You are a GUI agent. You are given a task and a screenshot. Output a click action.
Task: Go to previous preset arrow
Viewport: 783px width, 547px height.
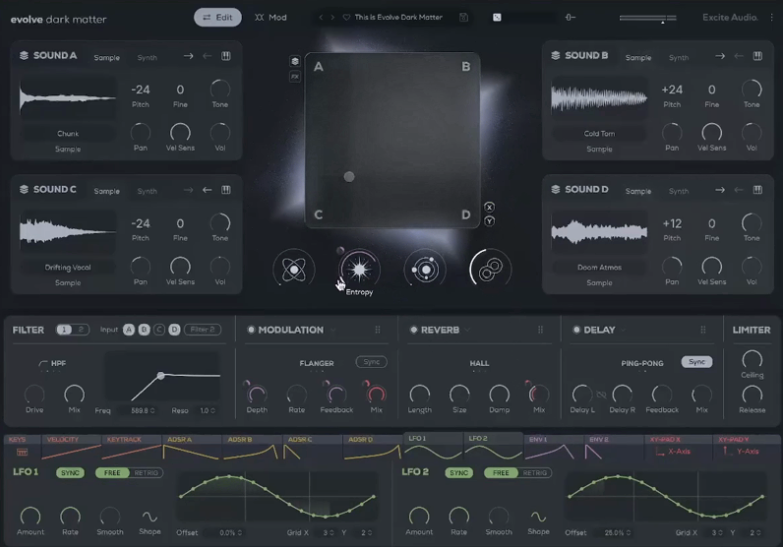(321, 17)
